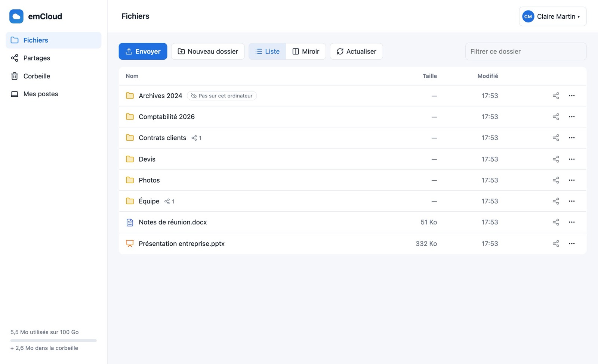Open more options for Équipe

pos(571,201)
